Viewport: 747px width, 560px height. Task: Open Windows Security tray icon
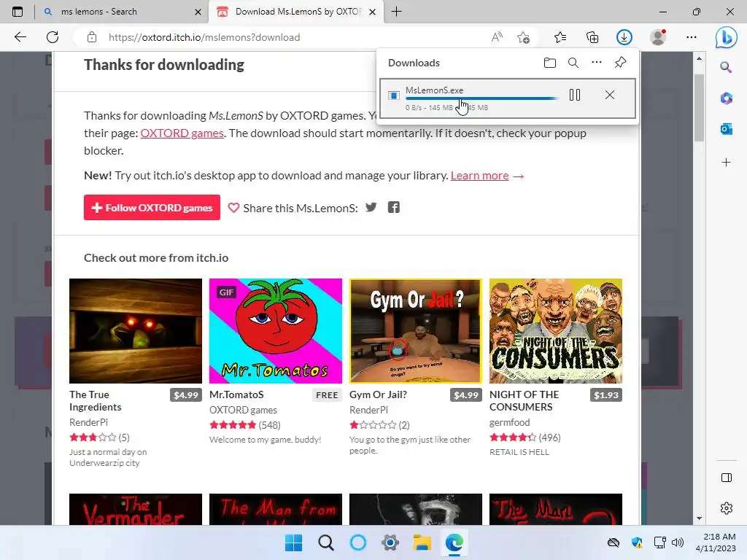[636, 542]
